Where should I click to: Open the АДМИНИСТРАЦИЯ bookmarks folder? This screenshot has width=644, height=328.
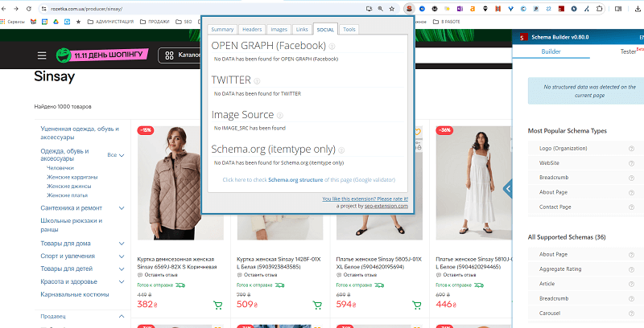[x=110, y=22]
